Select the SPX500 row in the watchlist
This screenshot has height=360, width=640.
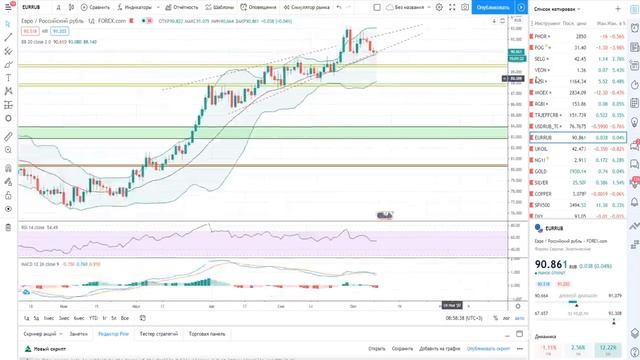pyautogui.click(x=578, y=205)
